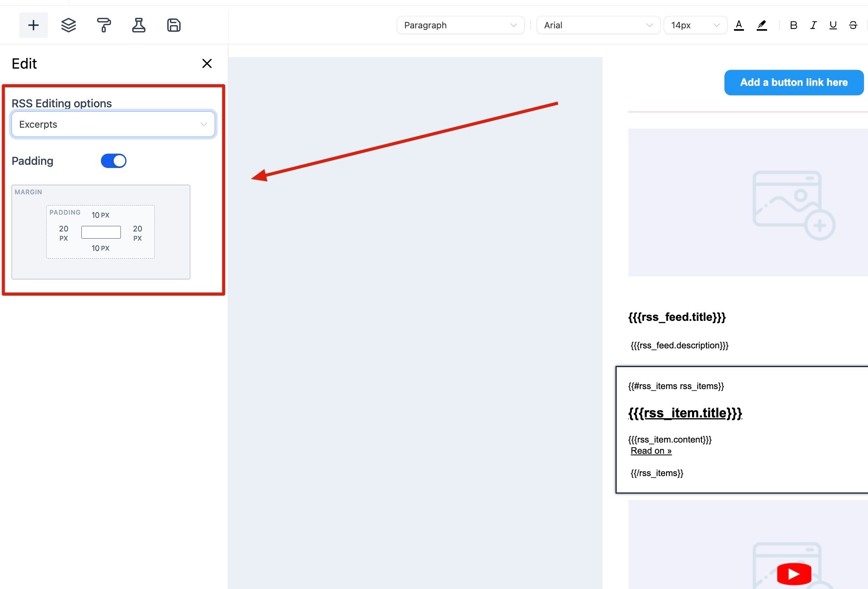Open the flask testing icon
The height and width of the screenshot is (589, 868).
(139, 25)
